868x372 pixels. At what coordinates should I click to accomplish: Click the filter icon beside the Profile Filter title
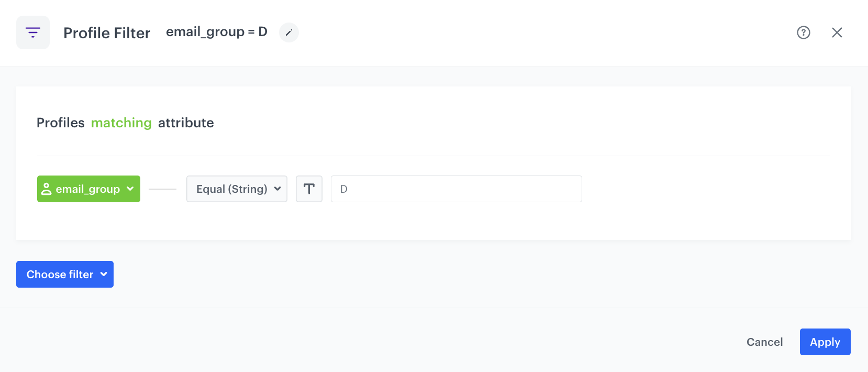click(32, 32)
